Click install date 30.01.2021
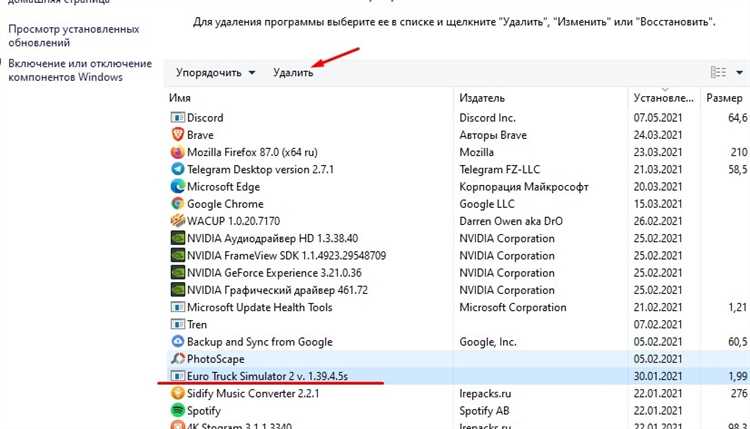 658,376
